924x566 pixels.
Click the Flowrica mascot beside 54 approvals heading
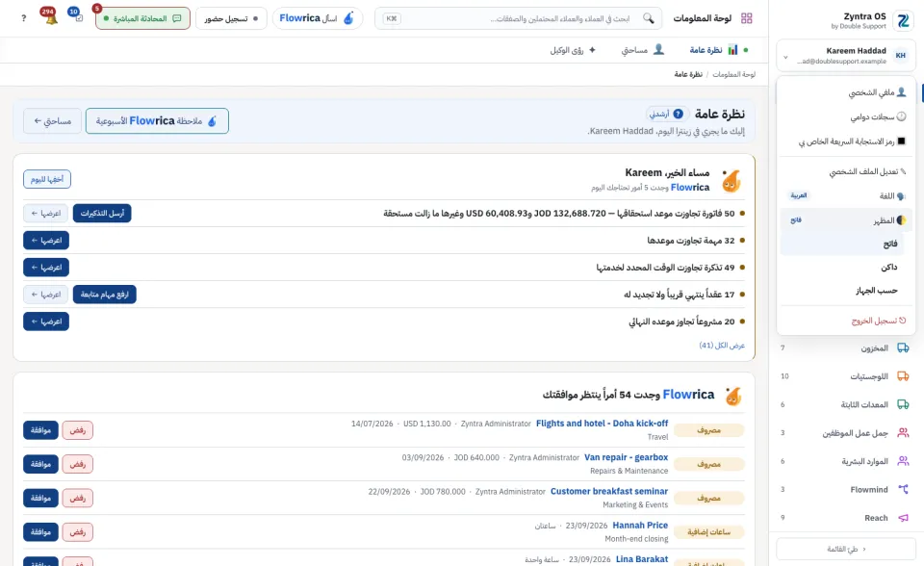point(733,396)
